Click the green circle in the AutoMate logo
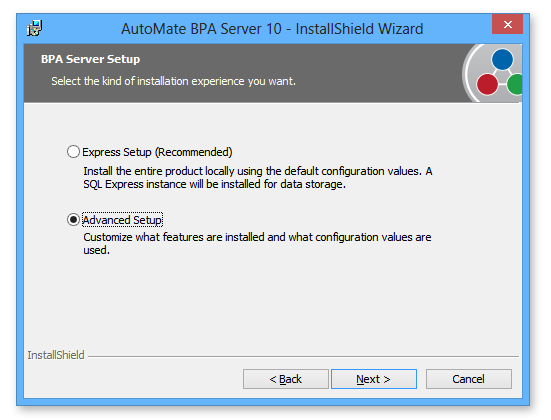Screen dimensions: 551x420 coord(516,84)
